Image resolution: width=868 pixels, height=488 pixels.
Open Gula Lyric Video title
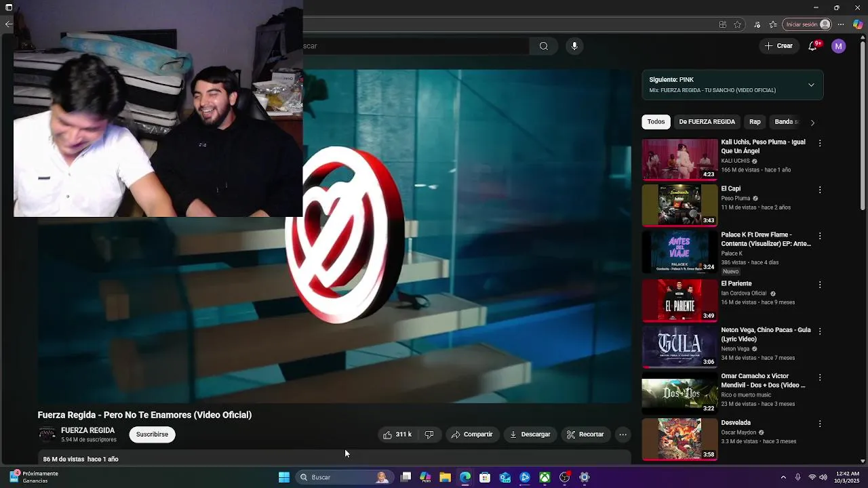point(766,334)
